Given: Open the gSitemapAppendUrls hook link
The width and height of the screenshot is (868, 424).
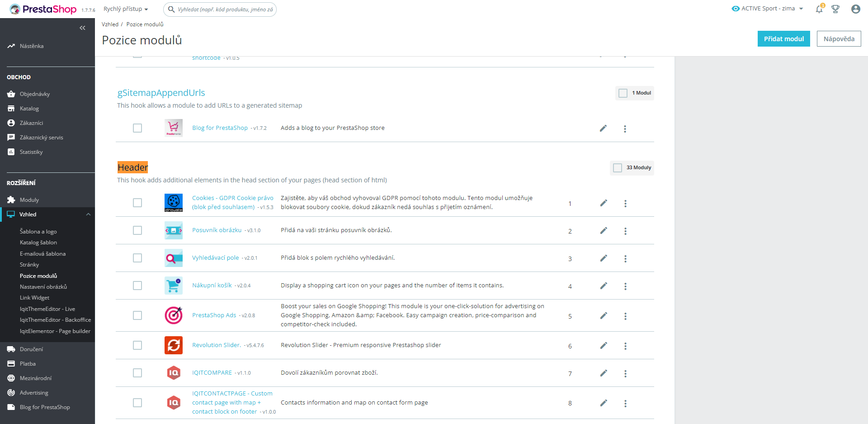Looking at the screenshot, I should click(161, 93).
